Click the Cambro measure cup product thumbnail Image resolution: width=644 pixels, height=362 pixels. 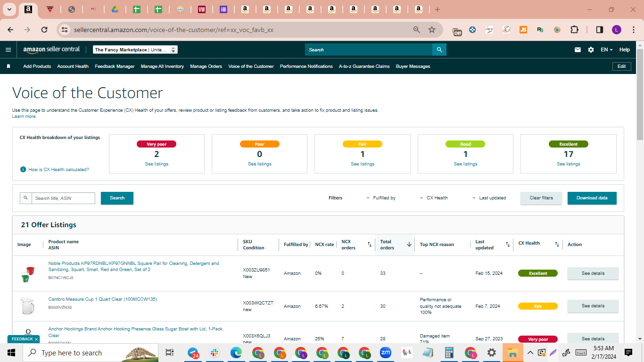pyautogui.click(x=27, y=306)
